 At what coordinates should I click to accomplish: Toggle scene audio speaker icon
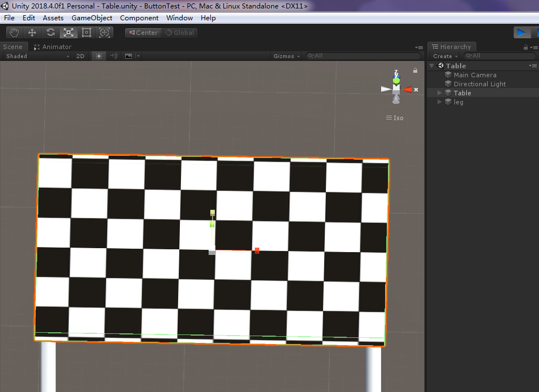(x=113, y=56)
